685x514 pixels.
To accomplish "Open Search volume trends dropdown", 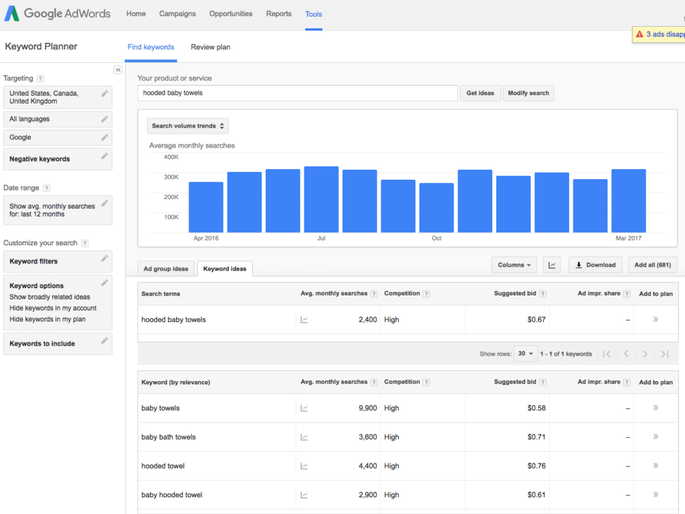I will (x=188, y=126).
